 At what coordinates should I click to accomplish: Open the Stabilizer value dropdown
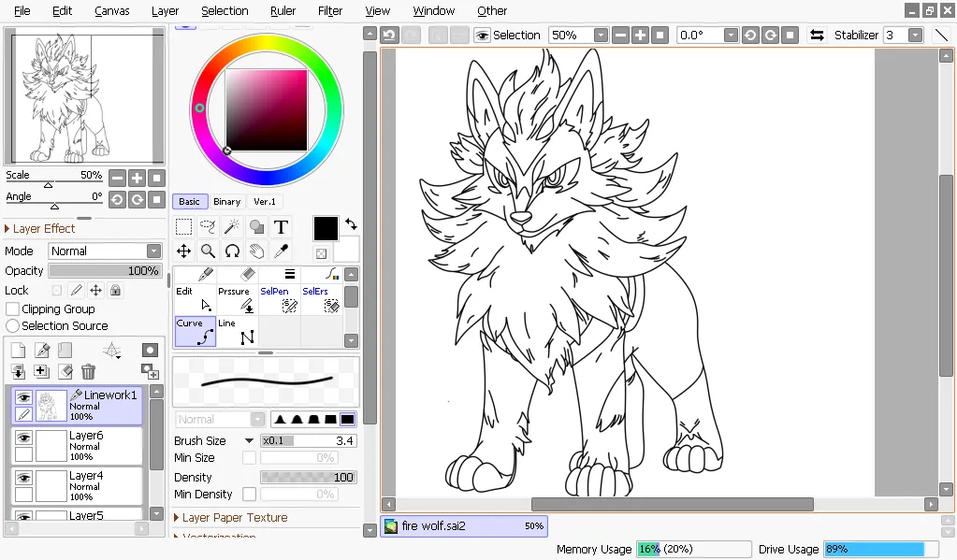pos(915,36)
